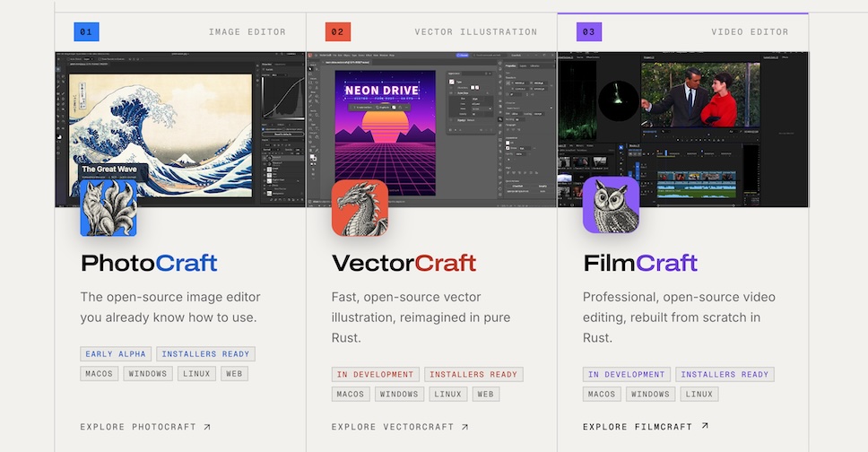Image resolution: width=868 pixels, height=452 pixels.
Task: Click VectorCraft's 'WEB' platform tag
Action: (485, 395)
